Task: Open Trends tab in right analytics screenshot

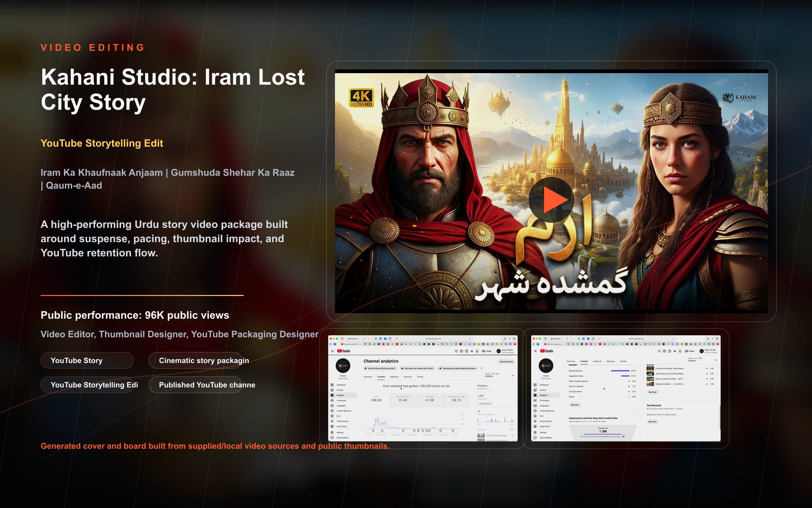Action: [x=623, y=361]
